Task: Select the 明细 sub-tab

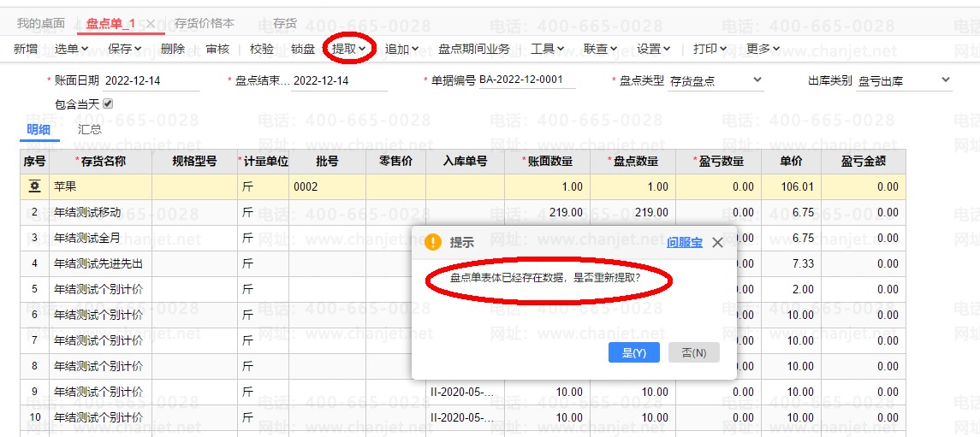Action: 39,130
